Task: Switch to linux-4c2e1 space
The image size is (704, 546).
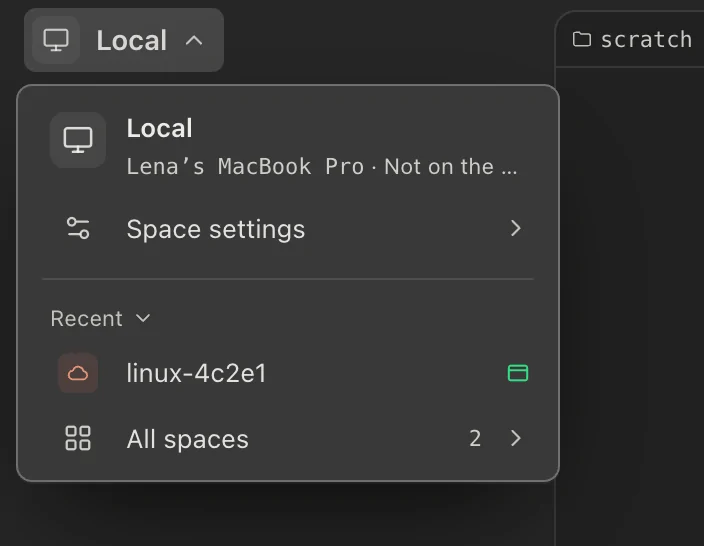Action: click(287, 373)
